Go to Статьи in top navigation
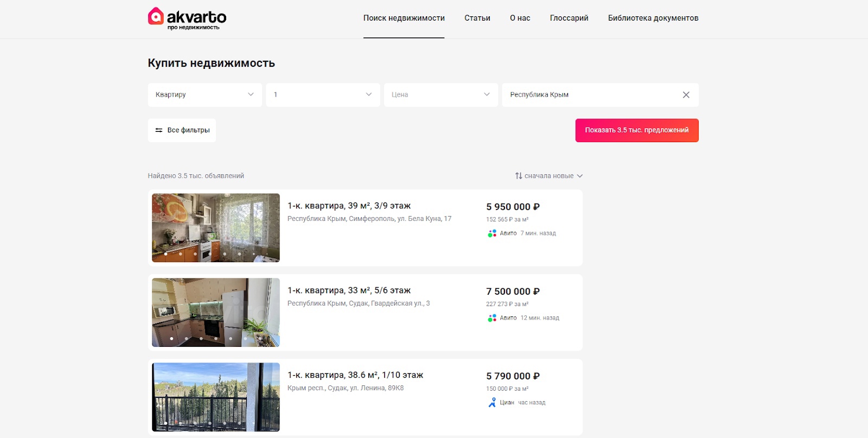This screenshot has width=868, height=438. pyautogui.click(x=477, y=18)
